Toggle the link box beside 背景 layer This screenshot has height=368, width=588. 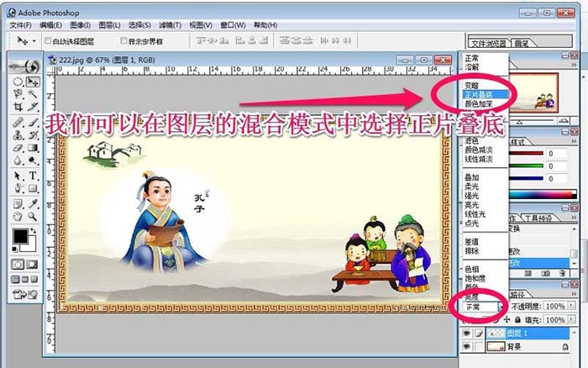pos(479,347)
